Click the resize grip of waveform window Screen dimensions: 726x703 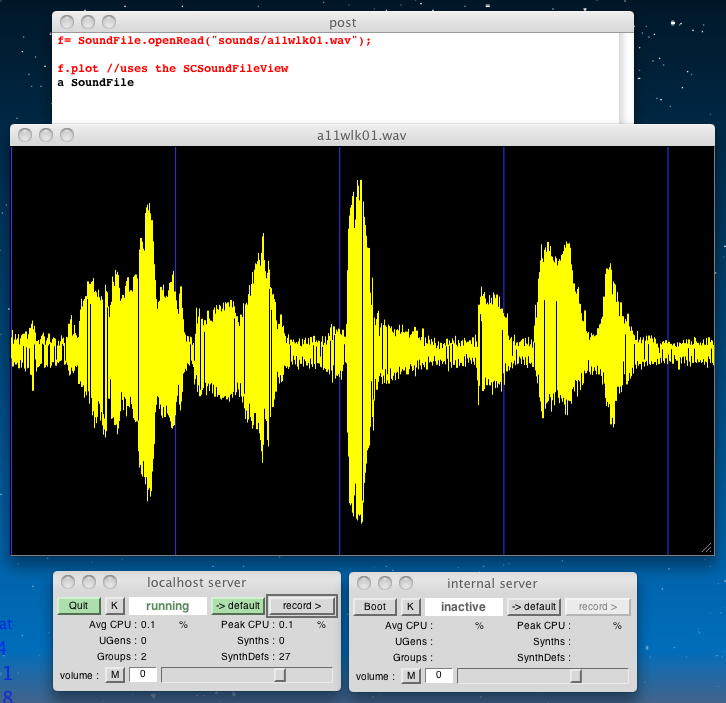coord(706,547)
